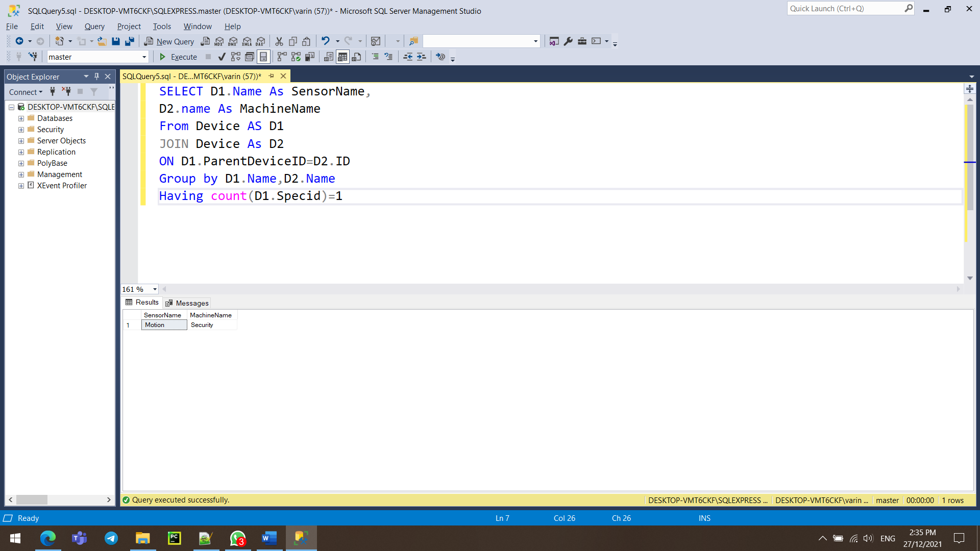The width and height of the screenshot is (980, 551).
Task: Click the MachineName column header
Action: (x=211, y=315)
